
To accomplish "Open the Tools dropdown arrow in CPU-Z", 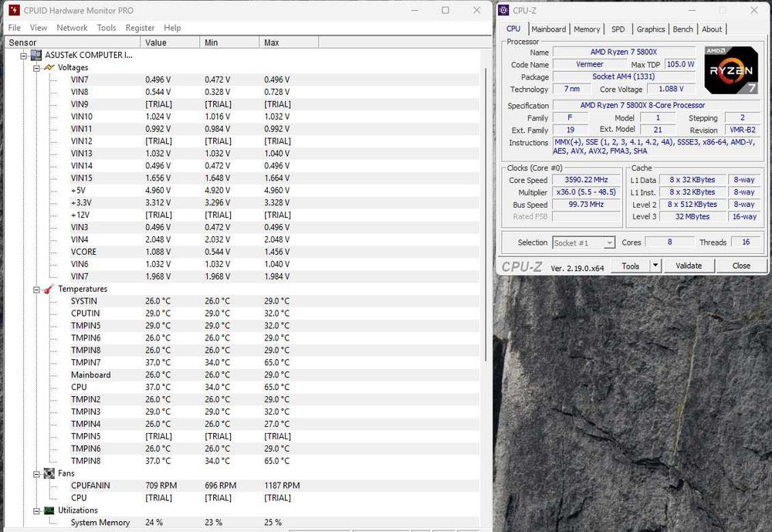I will point(655,266).
